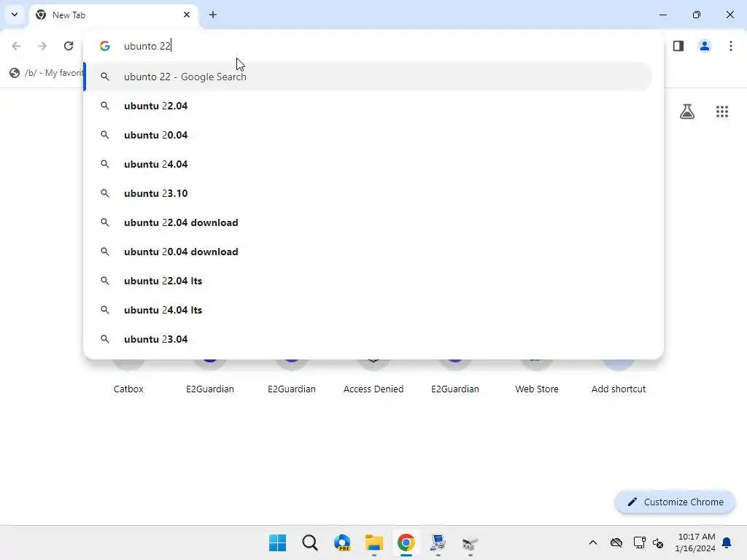Screen dimensions: 747x560
Task: Click the Google logo in the address bar
Action: (x=105, y=46)
